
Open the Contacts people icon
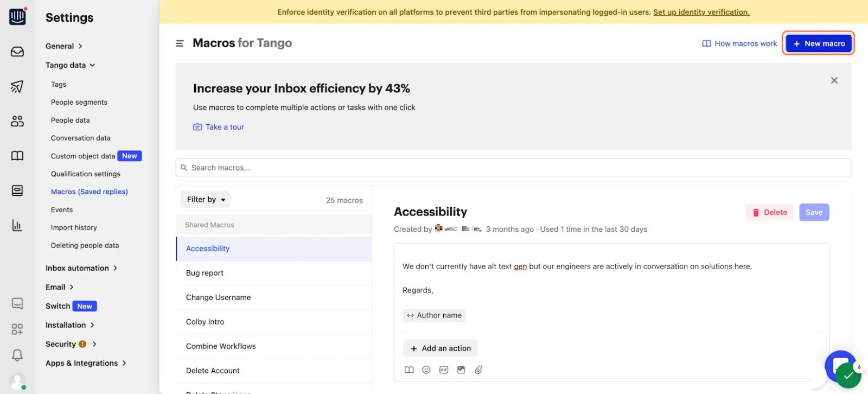(17, 121)
